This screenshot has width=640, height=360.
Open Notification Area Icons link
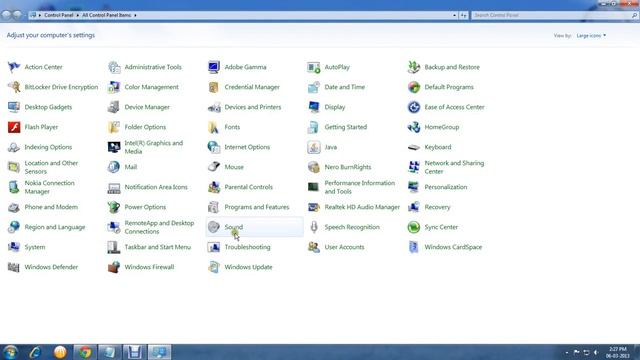156,187
